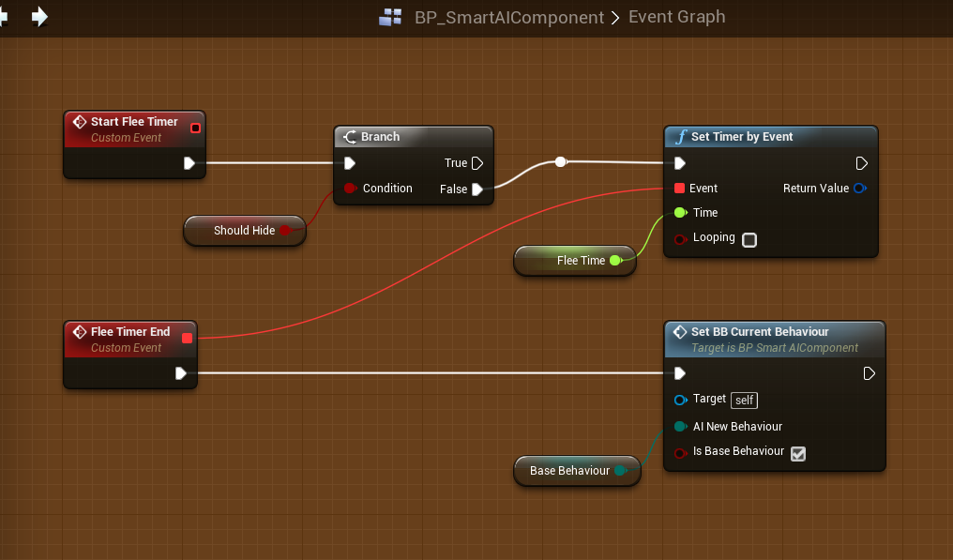The height and width of the screenshot is (560, 953).
Task: Select the Branch node title
Action: click(381, 136)
